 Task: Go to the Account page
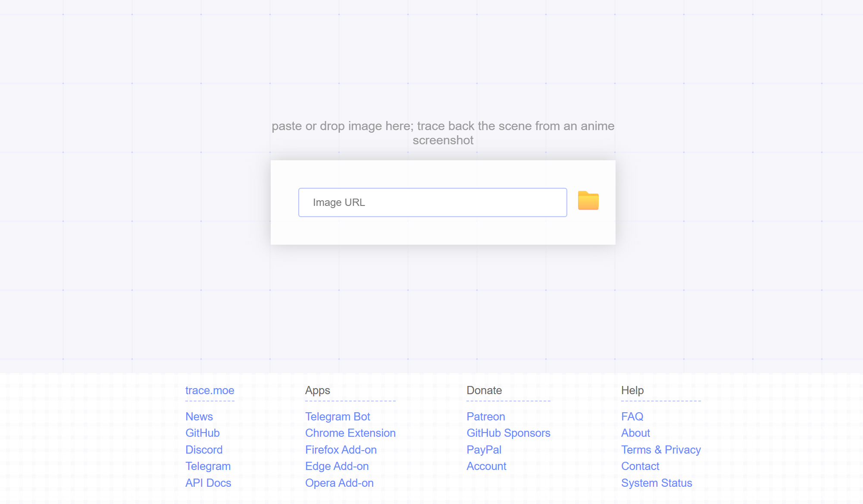(486, 466)
